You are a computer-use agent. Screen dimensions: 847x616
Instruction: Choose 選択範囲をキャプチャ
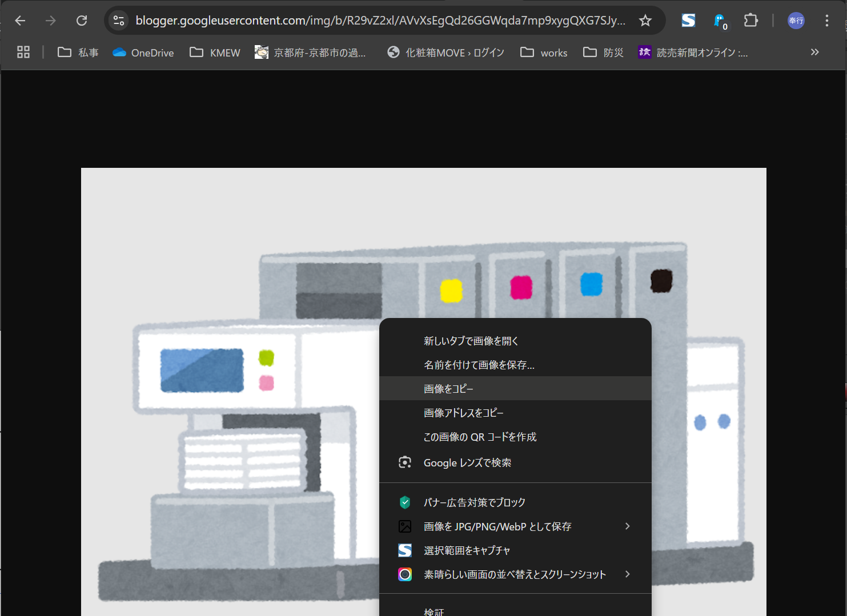tap(515, 550)
